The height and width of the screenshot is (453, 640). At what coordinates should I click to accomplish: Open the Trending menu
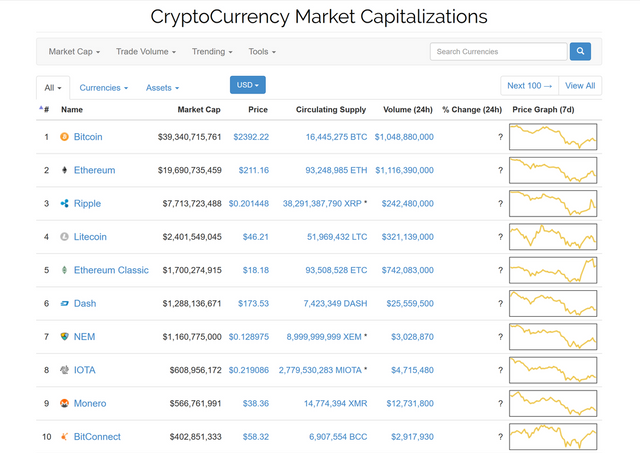pyautogui.click(x=212, y=51)
